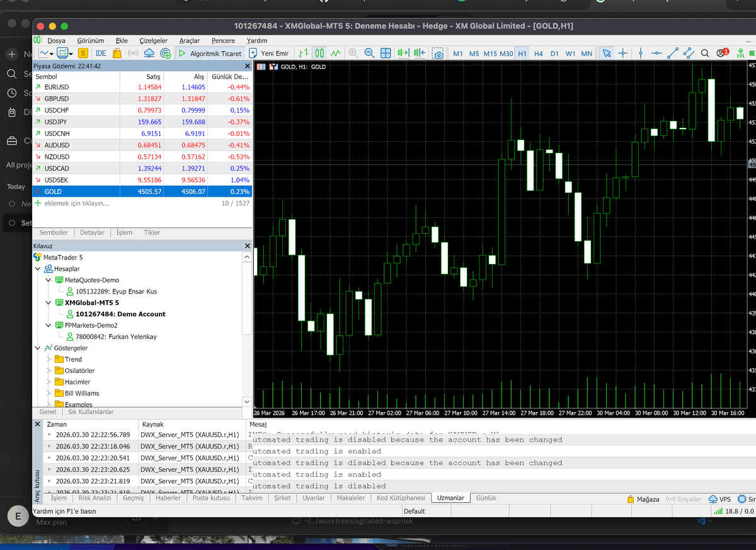Select the GOLD row in market watch
Image resolution: width=756 pixels, height=550 pixels.
coord(142,191)
